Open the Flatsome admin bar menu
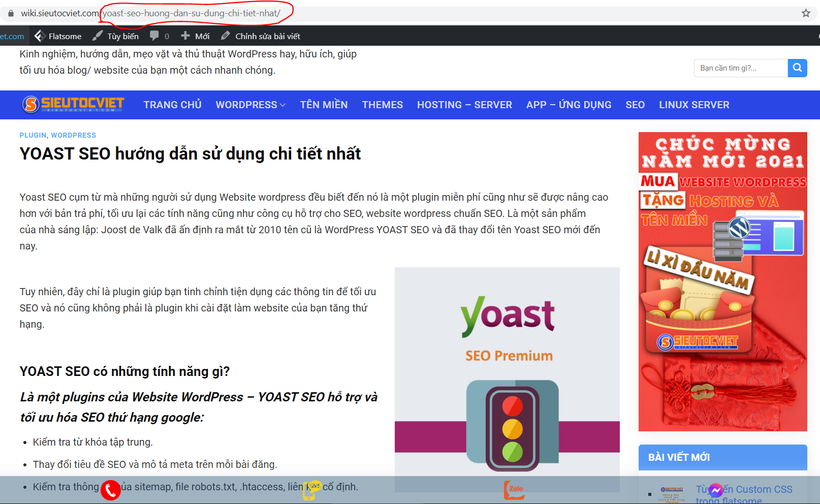820x504 pixels. (58, 36)
